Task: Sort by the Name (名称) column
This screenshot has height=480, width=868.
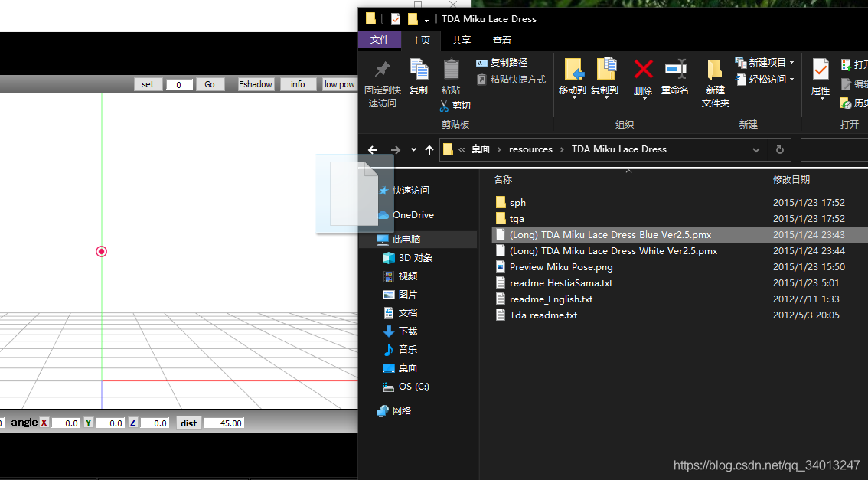Action: pos(503,179)
